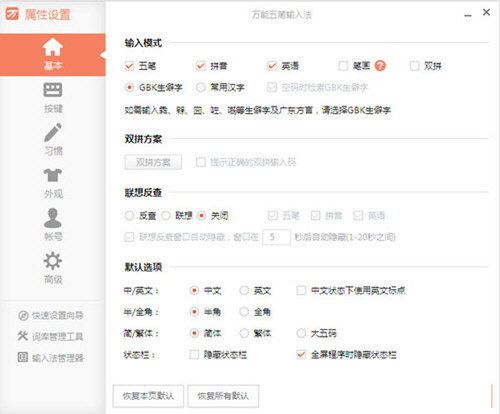
Task: Click the tools icon of 词库管理工具
Action: pyautogui.click(x=23, y=336)
